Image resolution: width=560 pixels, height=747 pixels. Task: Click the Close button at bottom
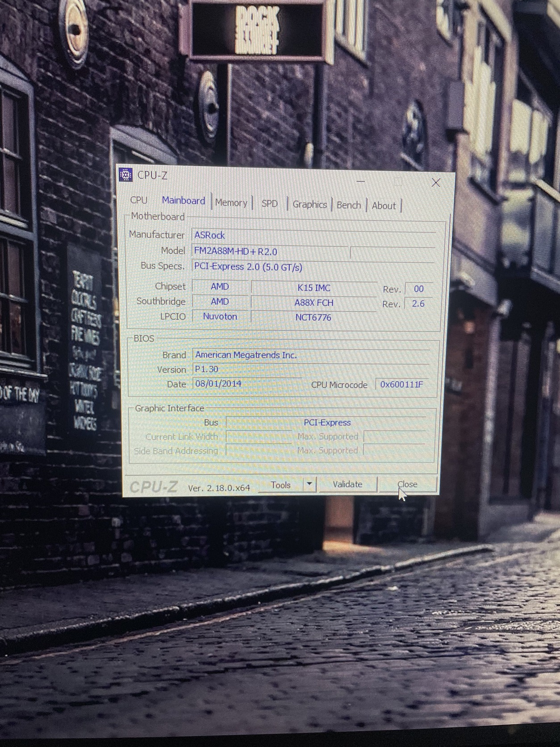[407, 484]
